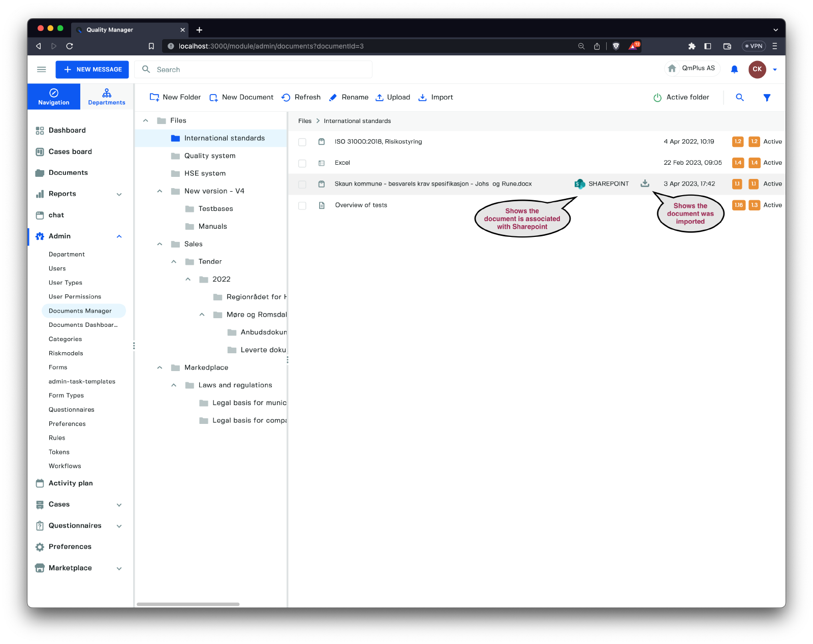Open the hamburger menu icon

tap(42, 70)
